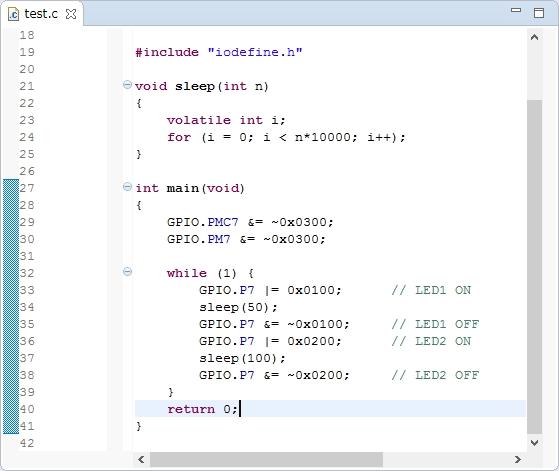Viewport: 559px width, 471px height.
Task: Click the horizontal scrollbar right arrow
Action: tap(518, 460)
